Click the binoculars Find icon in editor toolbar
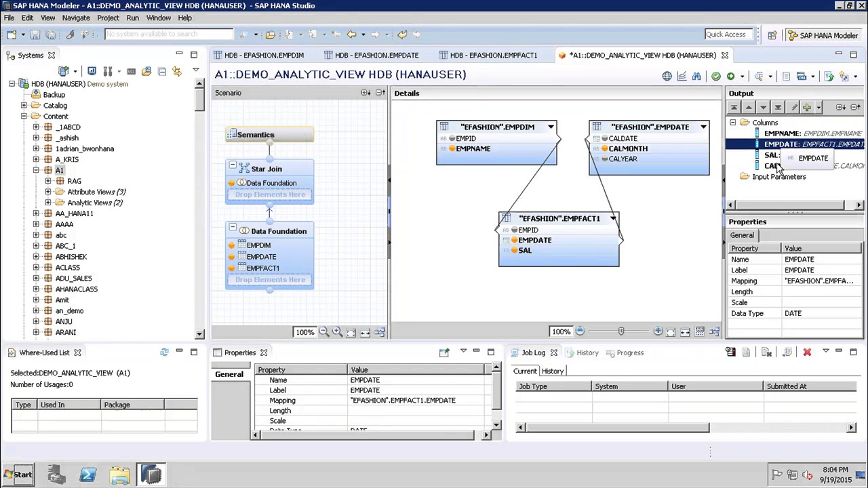The height and width of the screenshot is (488, 868). 696,77
